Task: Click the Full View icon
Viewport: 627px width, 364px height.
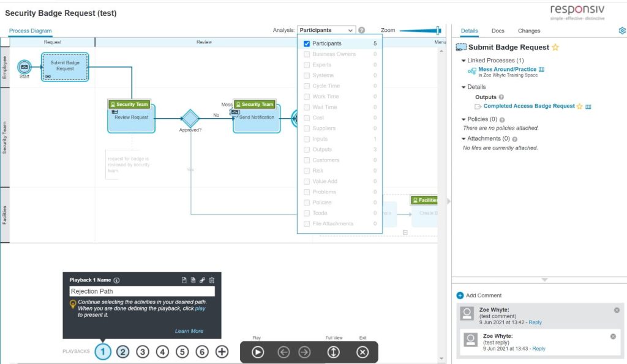Action: [333, 352]
